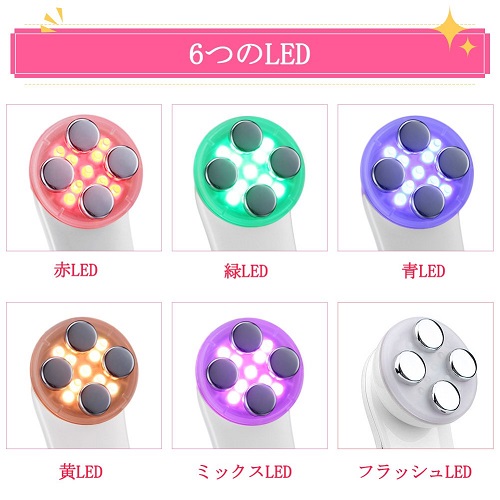
Task: Click the 緑LED label
Action: click(246, 271)
